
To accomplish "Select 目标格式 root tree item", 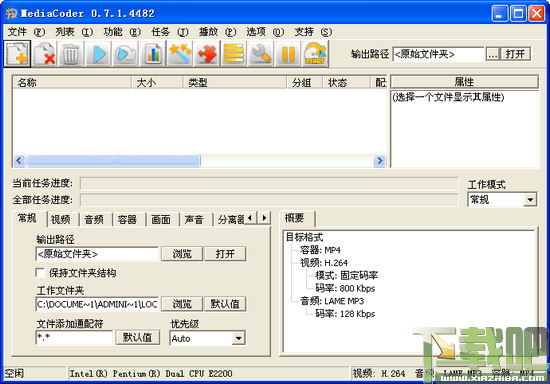I will tap(304, 237).
